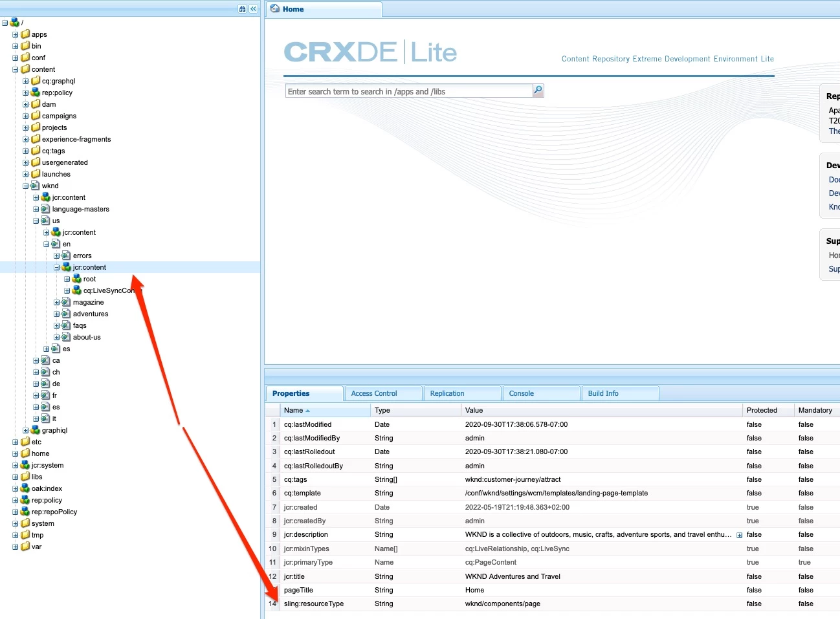The height and width of the screenshot is (619, 840).
Task: Expand the etc tree node
Action: click(16, 442)
